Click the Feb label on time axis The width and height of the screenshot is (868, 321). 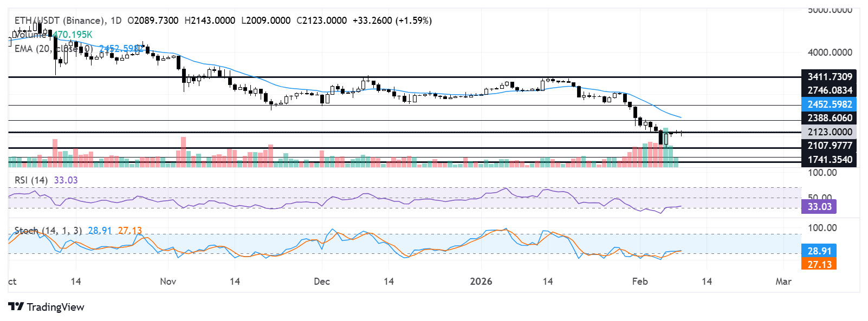(640, 281)
